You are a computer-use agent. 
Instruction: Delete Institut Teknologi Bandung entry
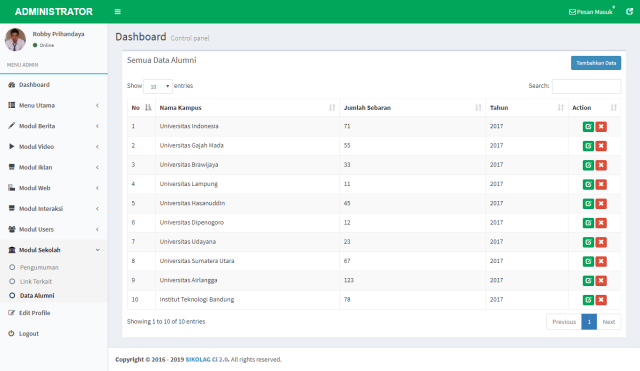(601, 300)
